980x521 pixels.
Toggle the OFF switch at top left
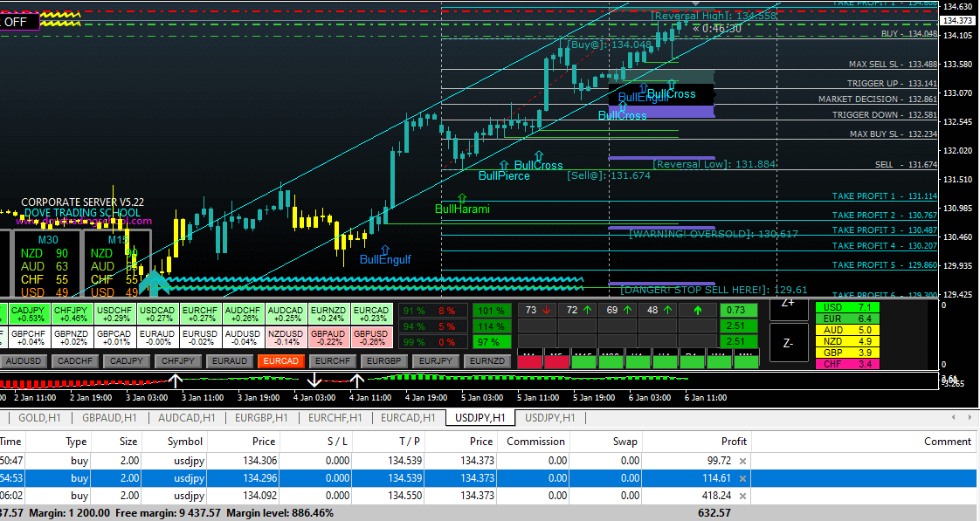[19, 22]
